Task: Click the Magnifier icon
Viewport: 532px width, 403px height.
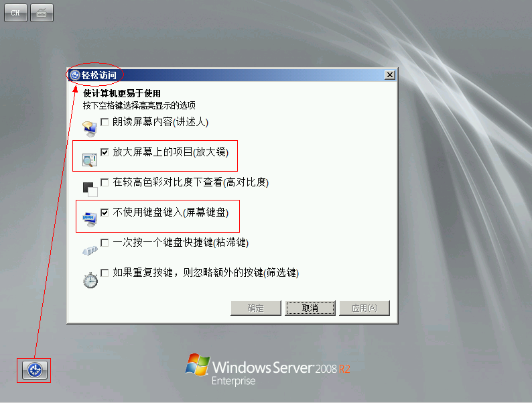Action: [x=90, y=160]
